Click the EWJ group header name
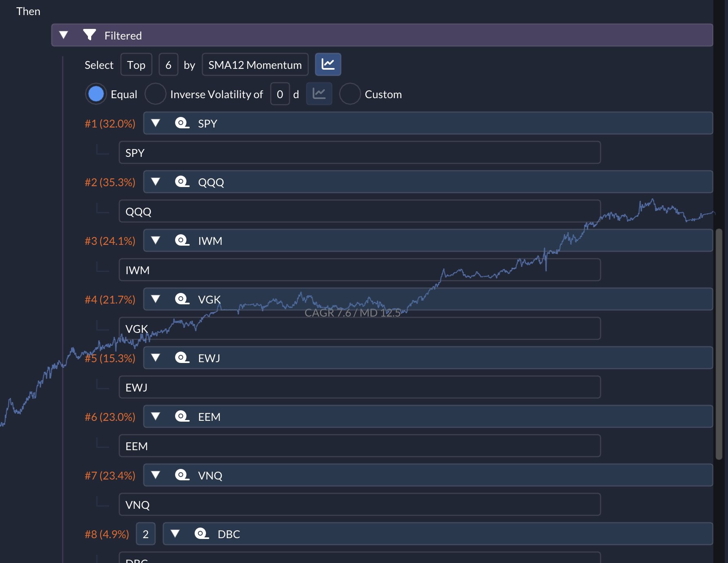 [209, 358]
